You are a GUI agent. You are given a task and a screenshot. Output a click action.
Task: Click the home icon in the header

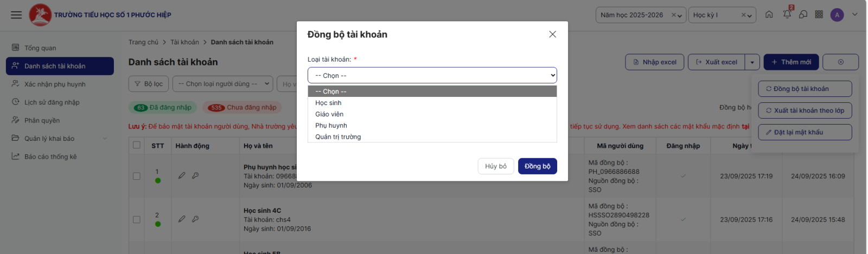[x=769, y=15]
